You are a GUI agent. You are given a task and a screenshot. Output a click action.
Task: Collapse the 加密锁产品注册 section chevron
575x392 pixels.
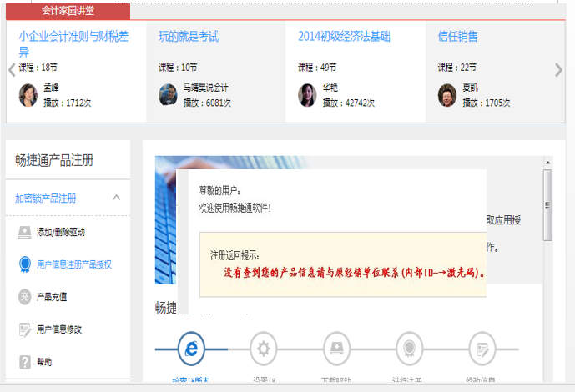[x=116, y=198]
